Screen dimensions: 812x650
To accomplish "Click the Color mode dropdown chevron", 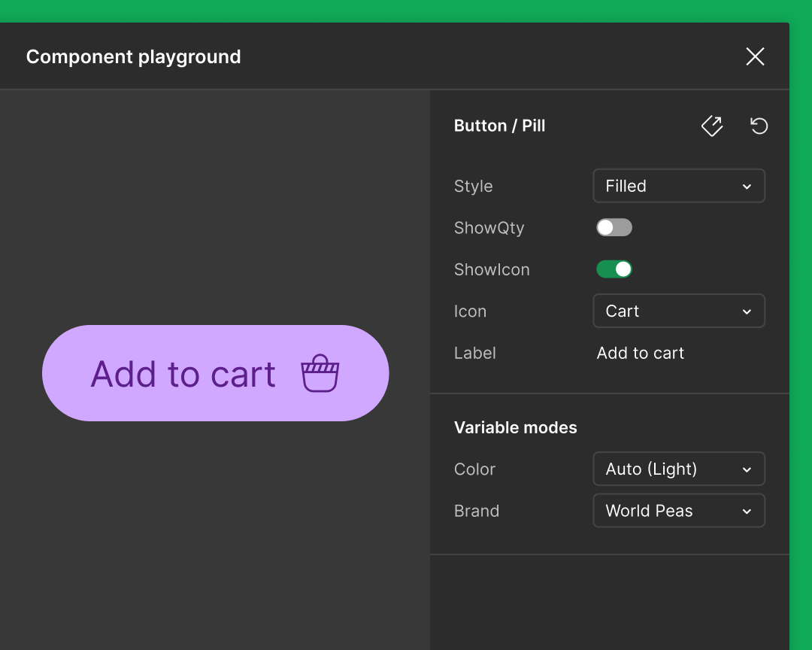I will pos(747,469).
